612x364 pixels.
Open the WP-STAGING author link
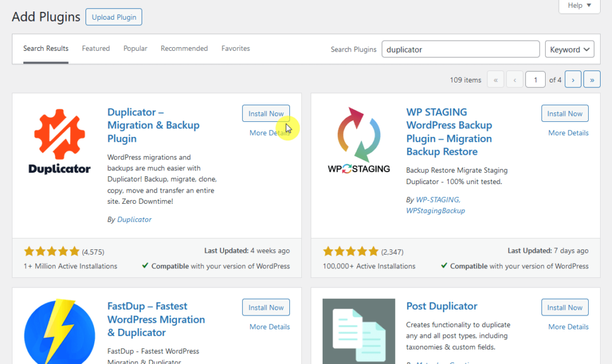[438, 200]
